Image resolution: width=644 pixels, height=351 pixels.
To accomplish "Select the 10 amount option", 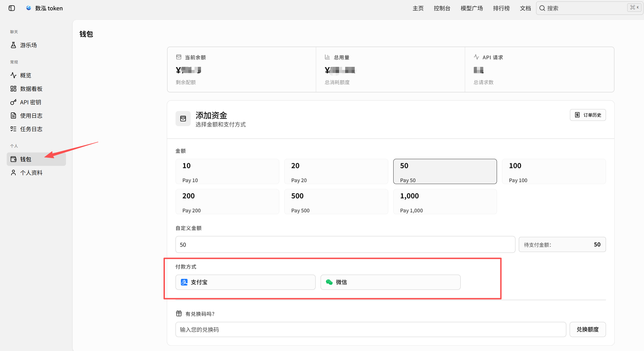I will tap(227, 171).
